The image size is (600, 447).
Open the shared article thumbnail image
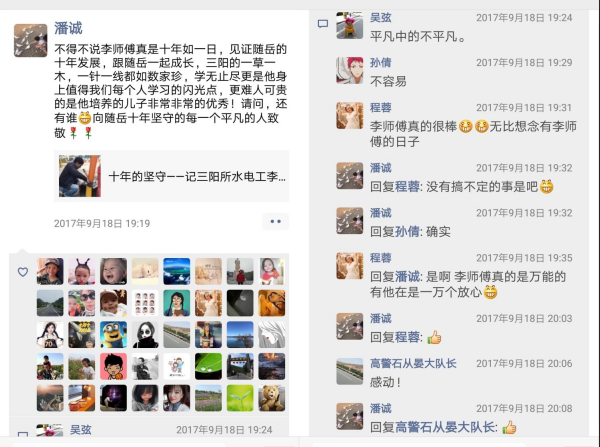[80, 176]
